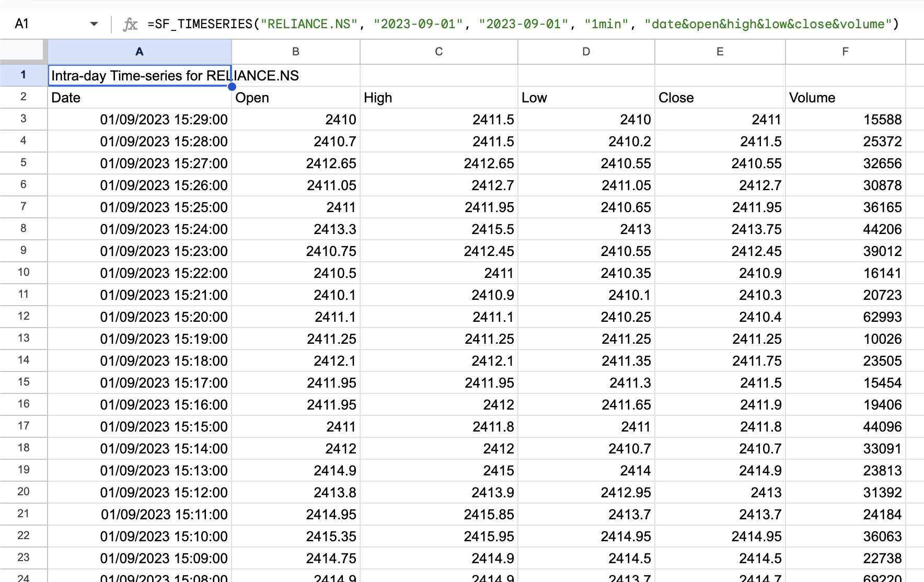Click the fx insert function icon
This screenshot has height=582, width=924.
click(x=130, y=24)
